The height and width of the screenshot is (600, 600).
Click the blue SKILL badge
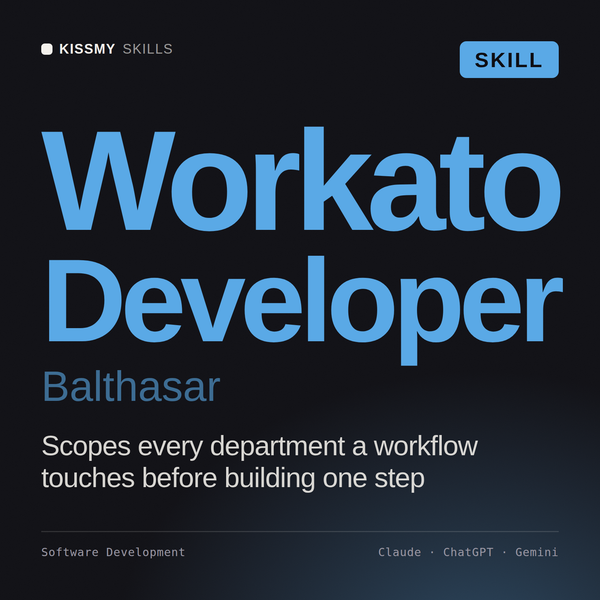click(x=509, y=60)
